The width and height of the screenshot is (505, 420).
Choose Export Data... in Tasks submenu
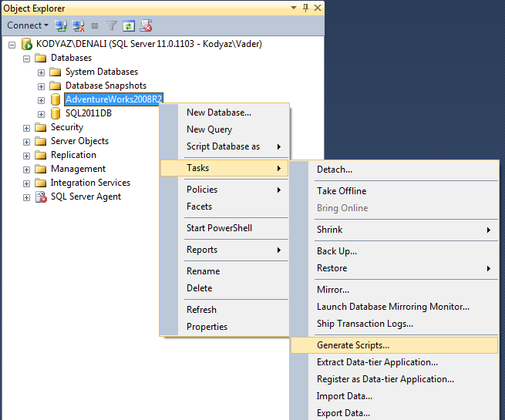click(394, 413)
